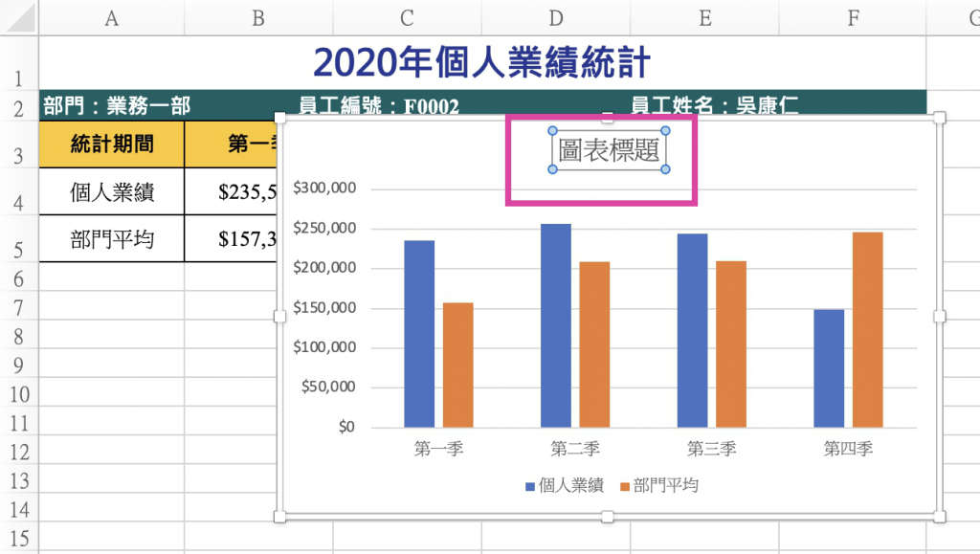Click the chart's right-middle resize handle
Screen dimensions: 980x554
click(939, 317)
